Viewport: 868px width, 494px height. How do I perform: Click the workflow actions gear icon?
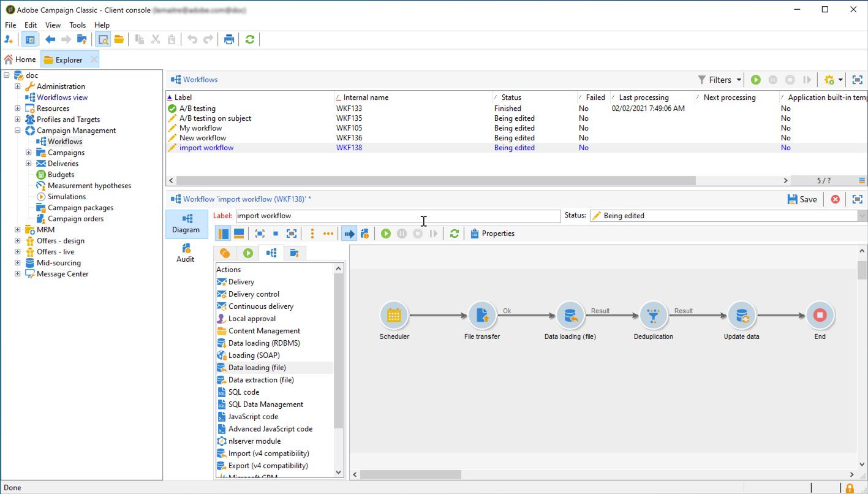tap(829, 80)
